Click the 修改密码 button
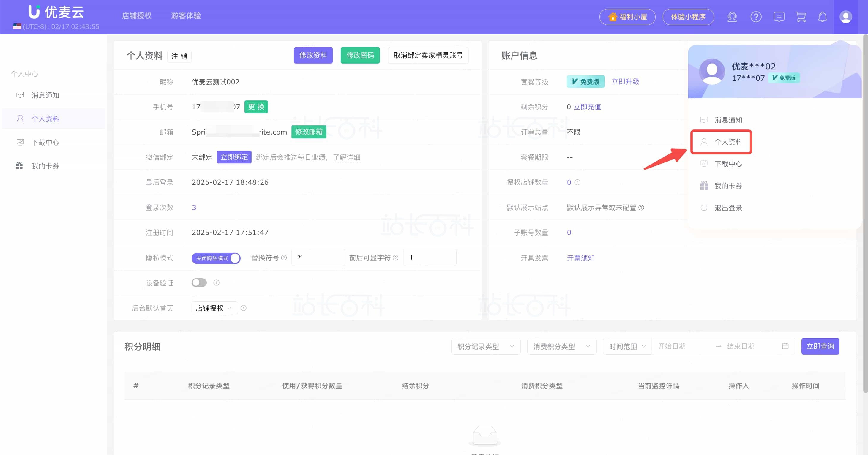This screenshot has width=868, height=455. (x=360, y=55)
